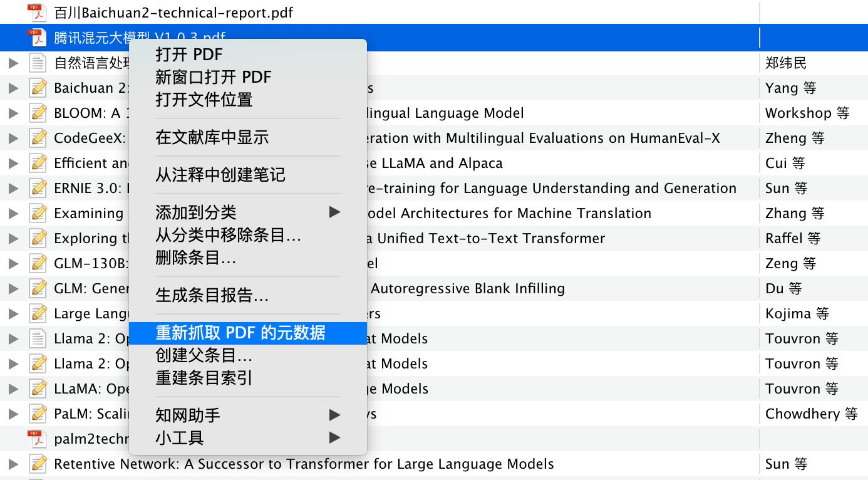Click PDF icon of 腾讯混元大模型 row

[38, 38]
